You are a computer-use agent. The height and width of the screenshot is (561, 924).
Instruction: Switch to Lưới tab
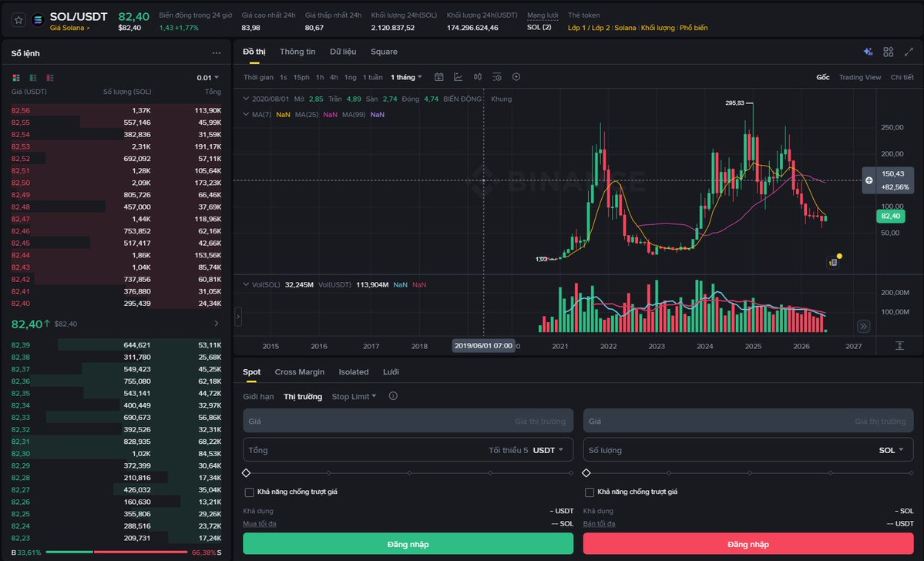tap(391, 372)
